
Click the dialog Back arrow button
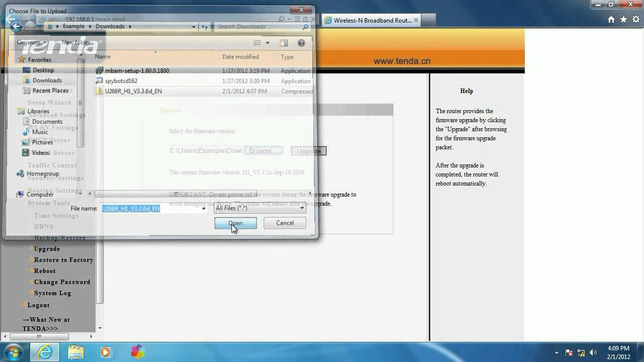tap(16, 27)
